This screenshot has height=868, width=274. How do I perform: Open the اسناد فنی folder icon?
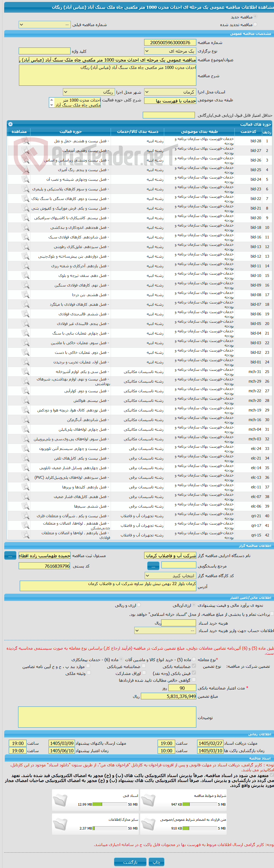pos(60,800)
